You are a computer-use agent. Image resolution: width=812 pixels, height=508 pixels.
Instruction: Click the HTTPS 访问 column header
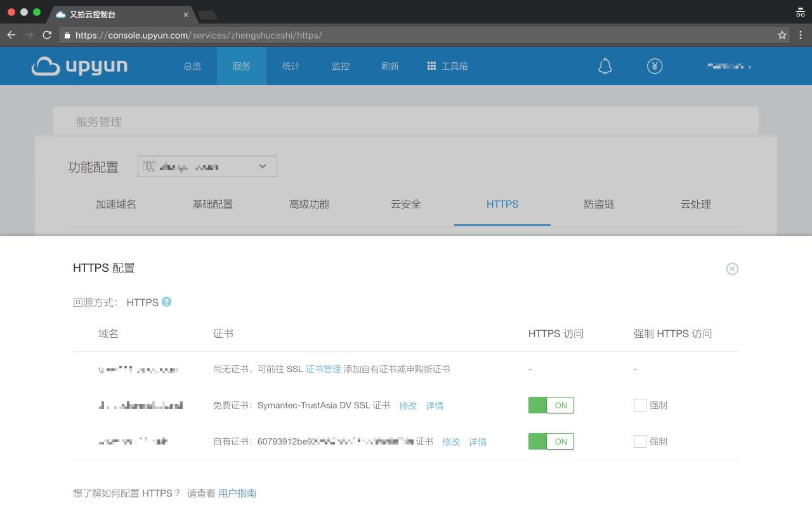[556, 333]
